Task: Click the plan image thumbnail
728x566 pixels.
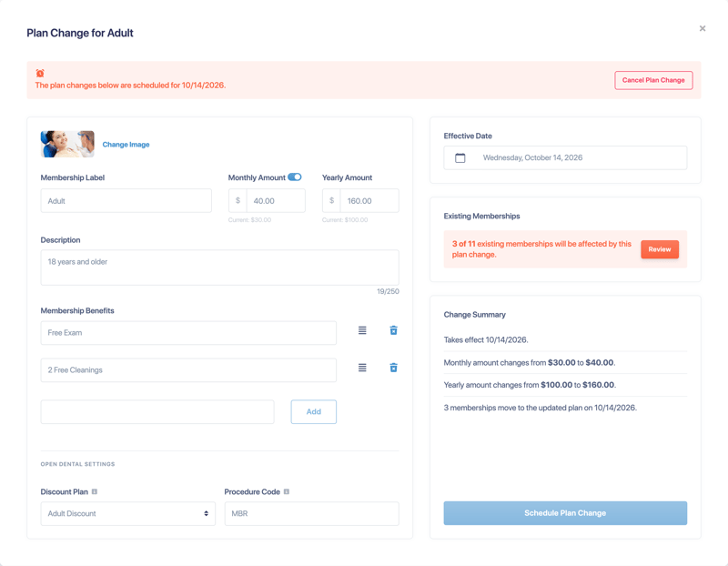Action: tap(67, 144)
